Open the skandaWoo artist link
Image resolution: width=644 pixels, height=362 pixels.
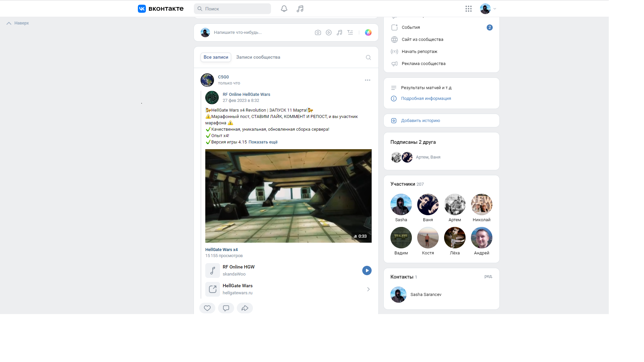[x=234, y=274]
